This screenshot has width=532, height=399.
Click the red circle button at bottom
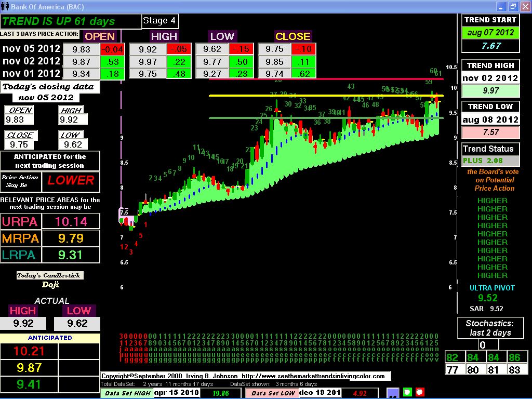pyautogui.click(x=420, y=392)
